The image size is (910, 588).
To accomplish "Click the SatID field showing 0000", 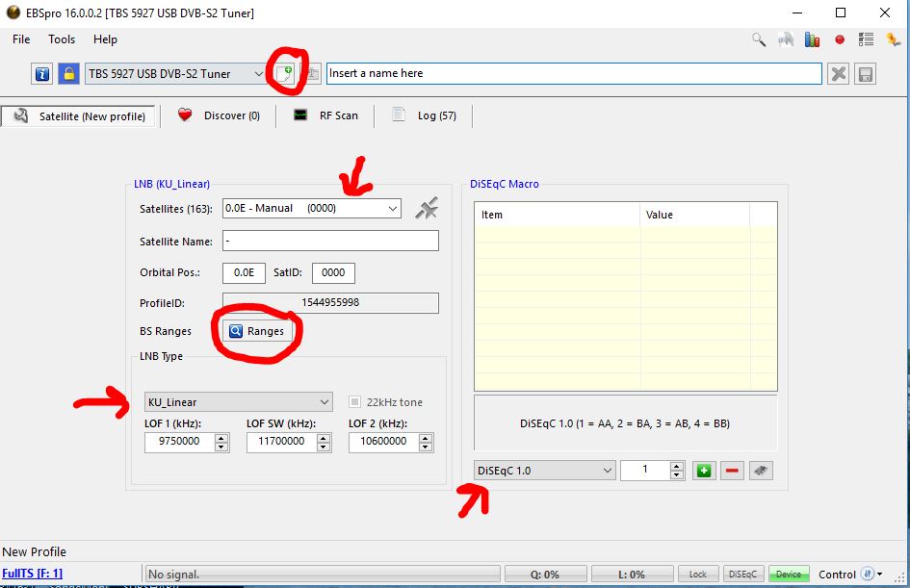I will coord(333,272).
